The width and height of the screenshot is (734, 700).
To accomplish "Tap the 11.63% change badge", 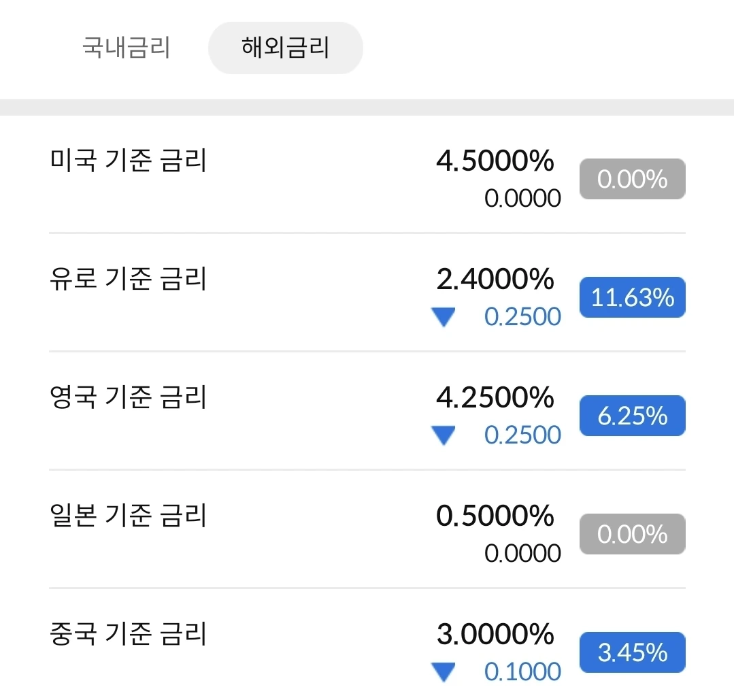I will coord(632,298).
